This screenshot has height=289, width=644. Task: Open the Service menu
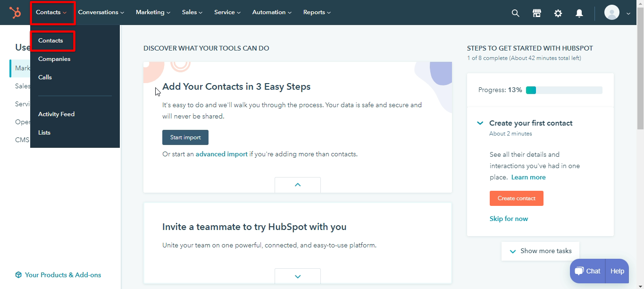point(227,12)
